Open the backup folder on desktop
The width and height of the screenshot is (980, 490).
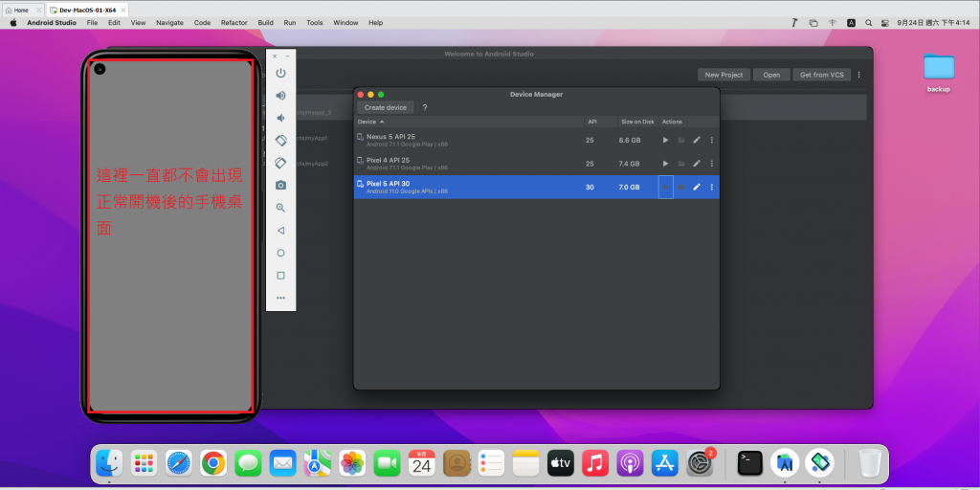(939, 73)
